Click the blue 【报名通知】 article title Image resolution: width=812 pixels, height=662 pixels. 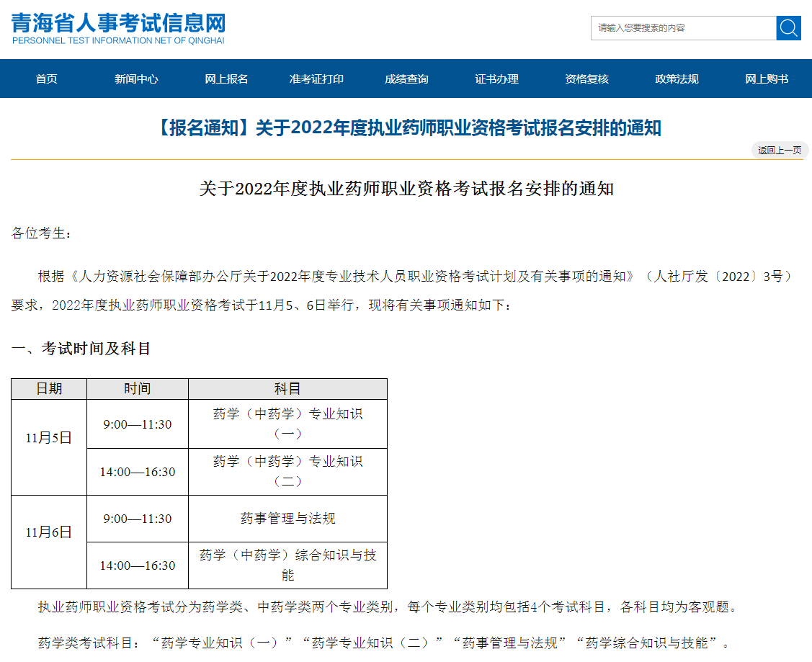pyautogui.click(x=406, y=128)
